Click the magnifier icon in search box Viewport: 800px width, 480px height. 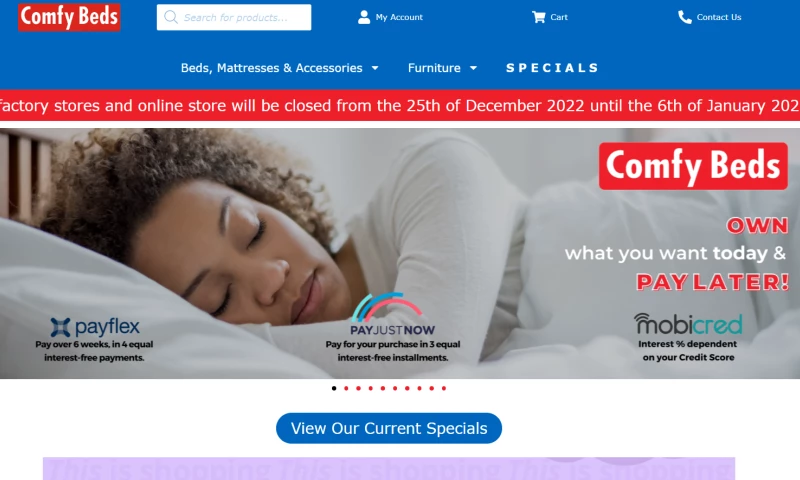[171, 17]
